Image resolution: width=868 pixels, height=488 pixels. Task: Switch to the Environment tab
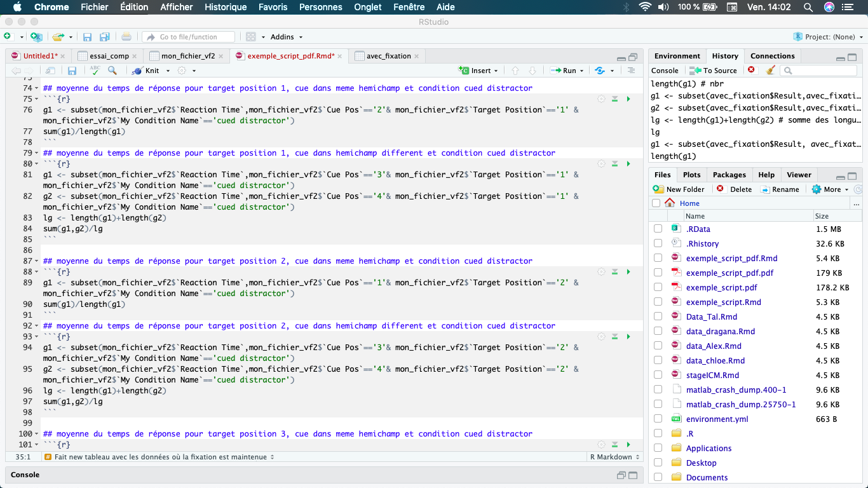coord(677,56)
